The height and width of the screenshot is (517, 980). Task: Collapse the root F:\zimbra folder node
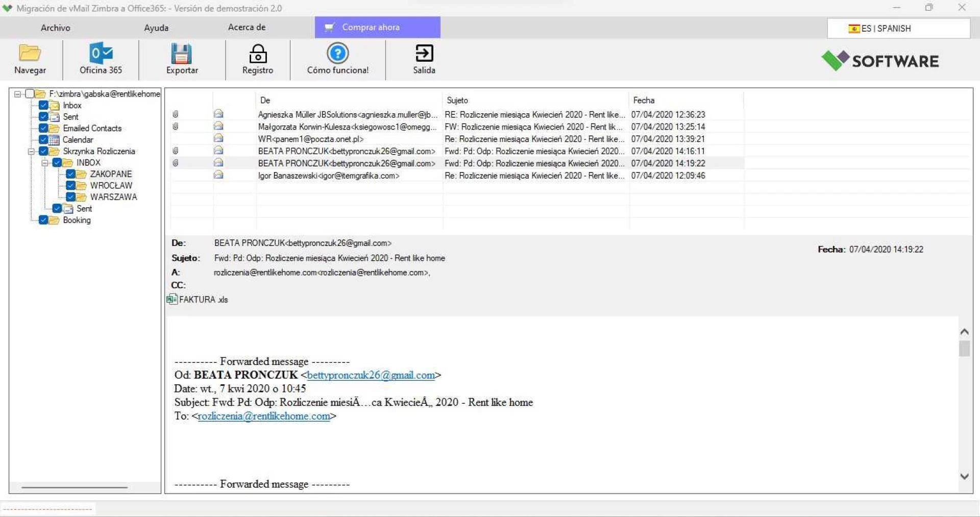pyautogui.click(x=17, y=94)
